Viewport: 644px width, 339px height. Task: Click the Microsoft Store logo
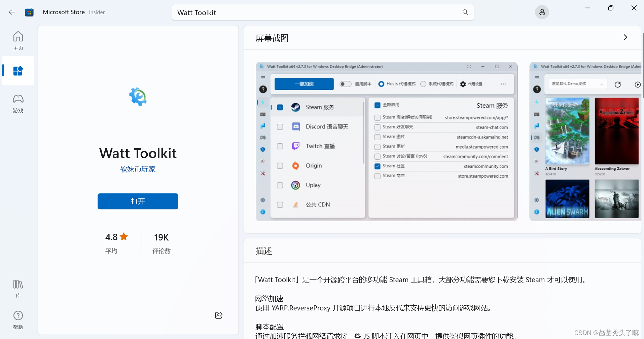(29, 12)
